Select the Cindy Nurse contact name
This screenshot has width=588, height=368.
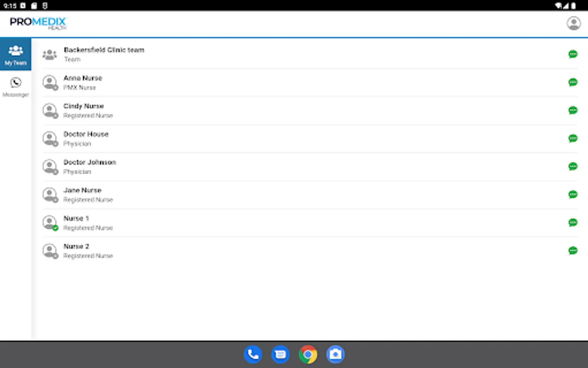point(84,106)
